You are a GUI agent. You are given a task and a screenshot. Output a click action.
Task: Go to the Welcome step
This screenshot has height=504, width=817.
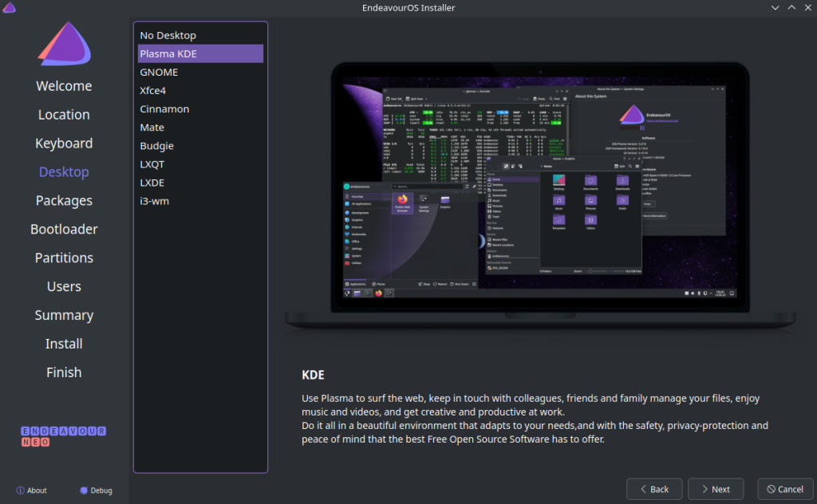[x=64, y=86]
